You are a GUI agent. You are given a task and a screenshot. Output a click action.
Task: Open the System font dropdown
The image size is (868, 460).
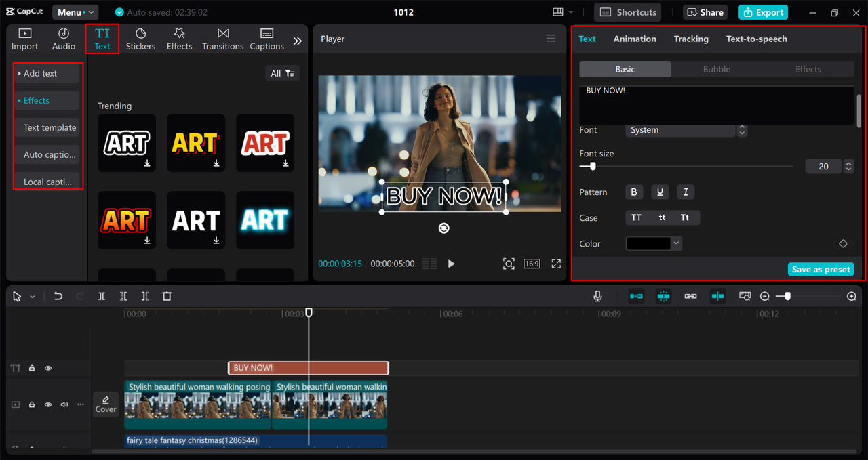click(680, 130)
